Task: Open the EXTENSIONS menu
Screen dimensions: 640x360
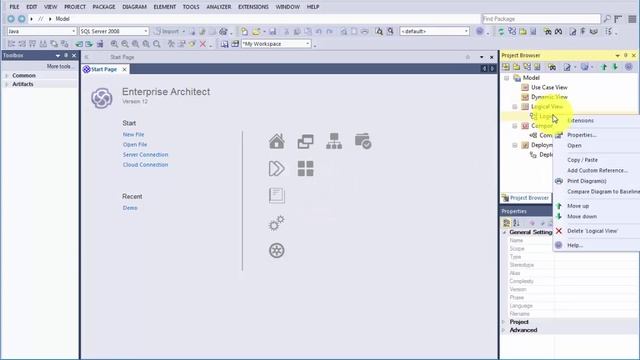Action: 253,7
